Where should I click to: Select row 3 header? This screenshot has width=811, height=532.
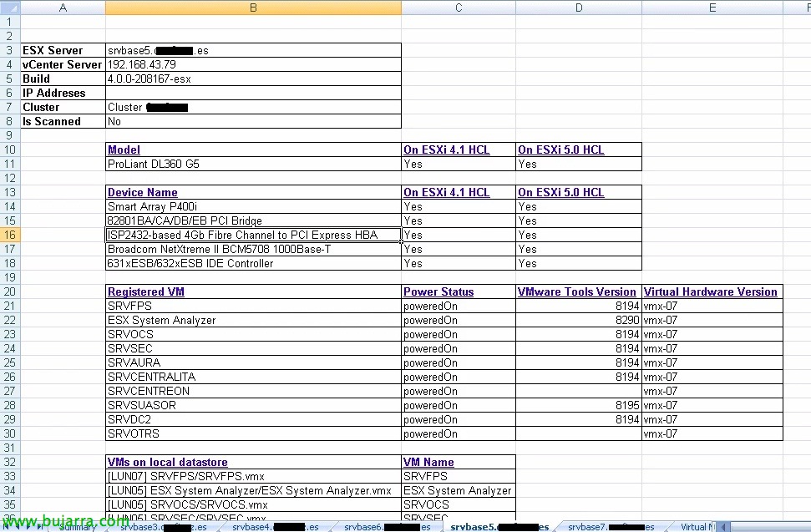coord(10,50)
